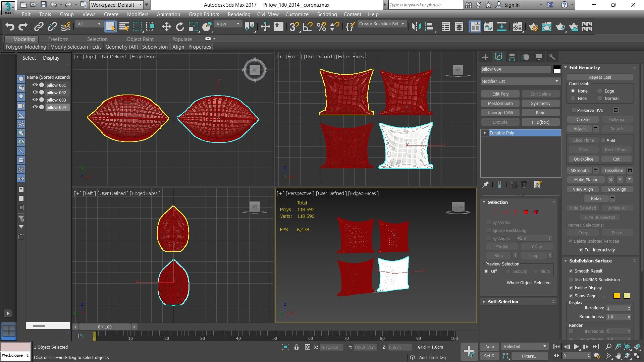Click the orange Show Cage color swatch

point(616,296)
